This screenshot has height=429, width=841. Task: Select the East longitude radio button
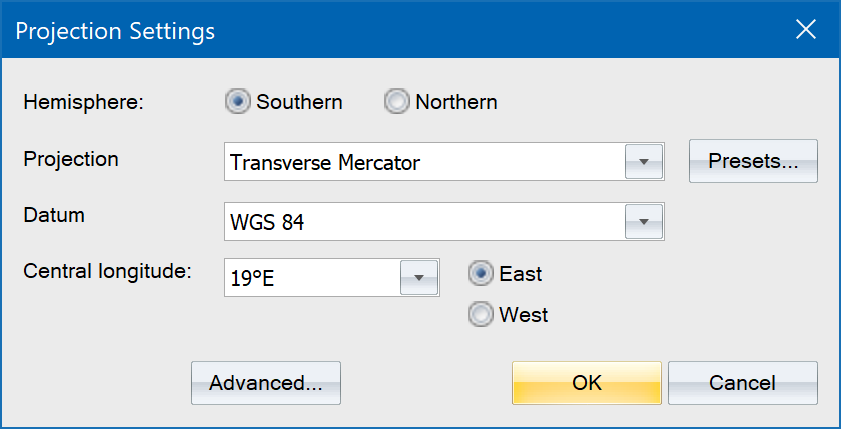tap(481, 273)
